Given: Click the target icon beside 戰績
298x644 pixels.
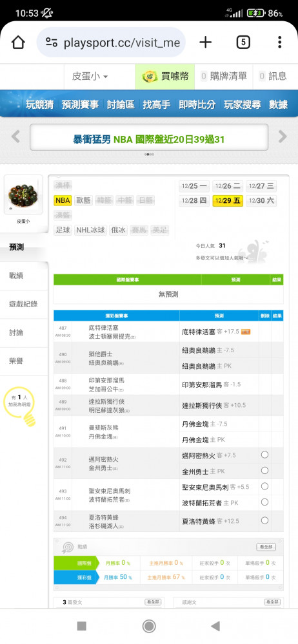Looking at the screenshot, I should point(67,547).
